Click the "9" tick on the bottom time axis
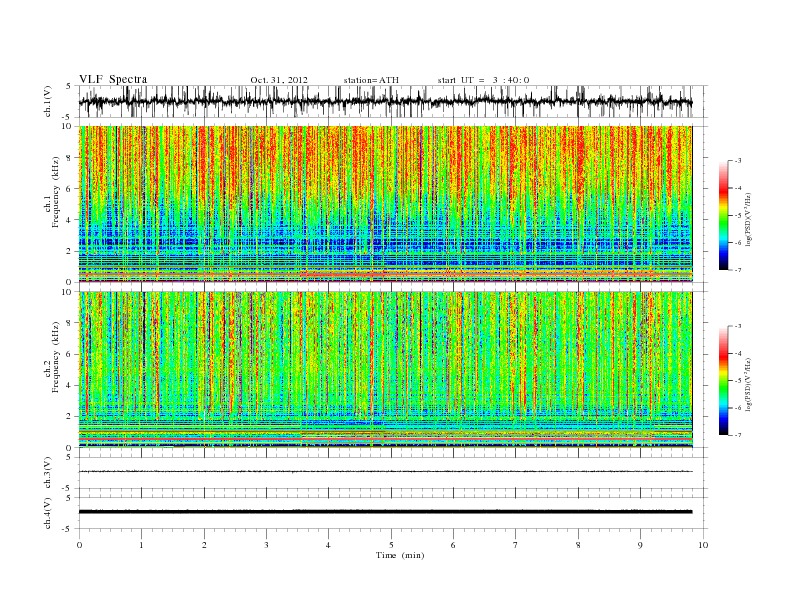The image size is (792, 612). click(x=640, y=545)
